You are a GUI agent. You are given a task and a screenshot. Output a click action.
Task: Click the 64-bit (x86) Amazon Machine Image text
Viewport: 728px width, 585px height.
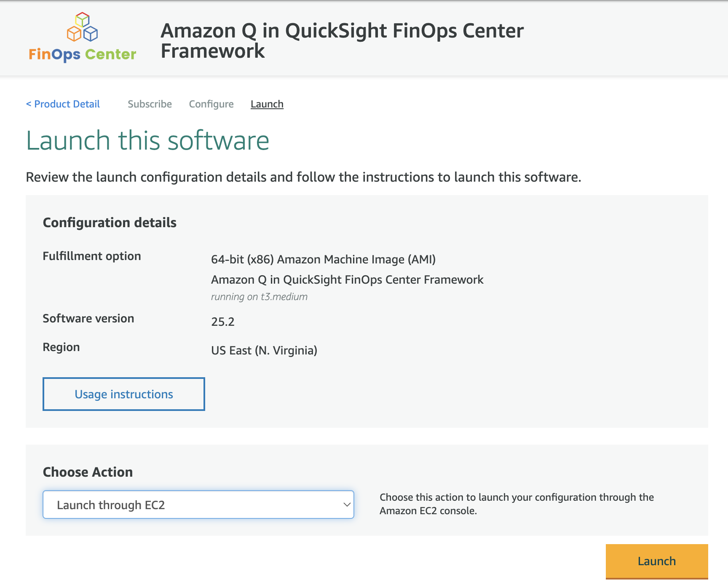pyautogui.click(x=323, y=259)
